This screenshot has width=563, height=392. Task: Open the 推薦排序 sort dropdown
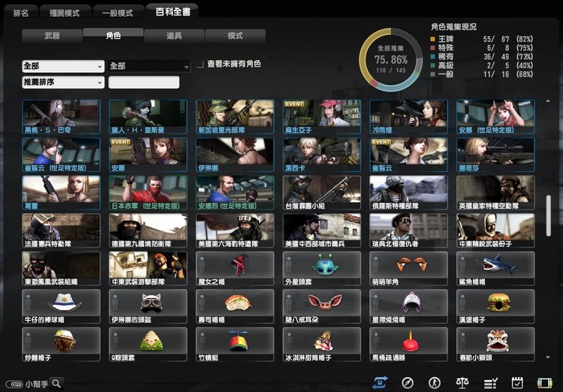pyautogui.click(x=63, y=83)
